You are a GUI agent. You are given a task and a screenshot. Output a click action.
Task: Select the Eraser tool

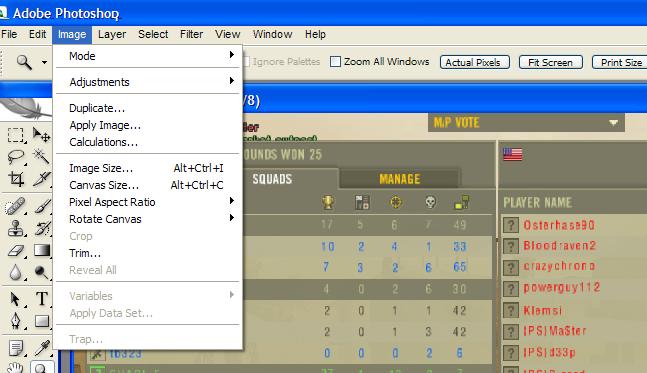click(x=16, y=250)
